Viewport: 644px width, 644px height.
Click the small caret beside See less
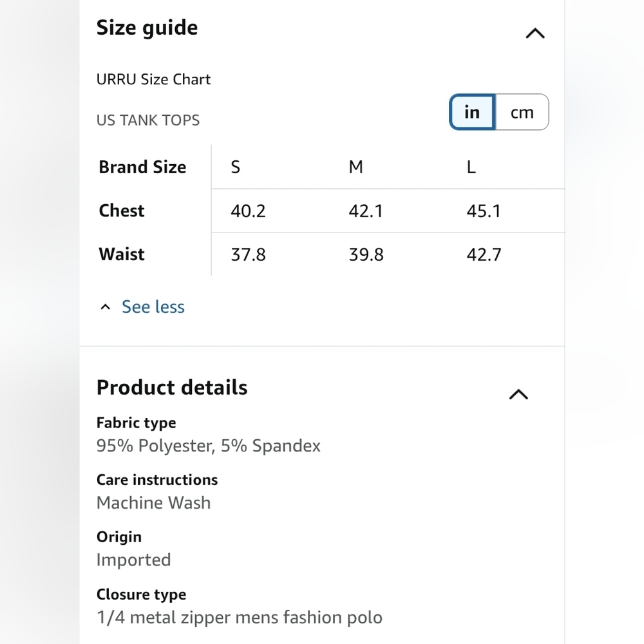[x=106, y=307]
